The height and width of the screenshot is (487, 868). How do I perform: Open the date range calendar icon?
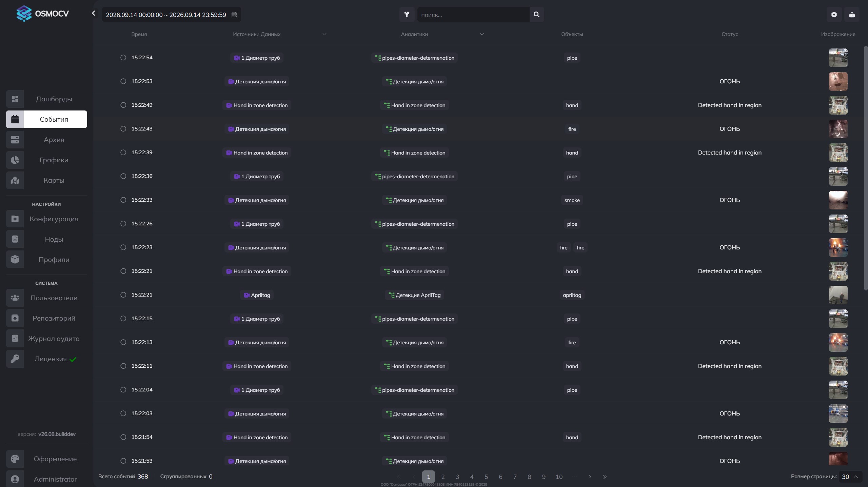tap(234, 15)
